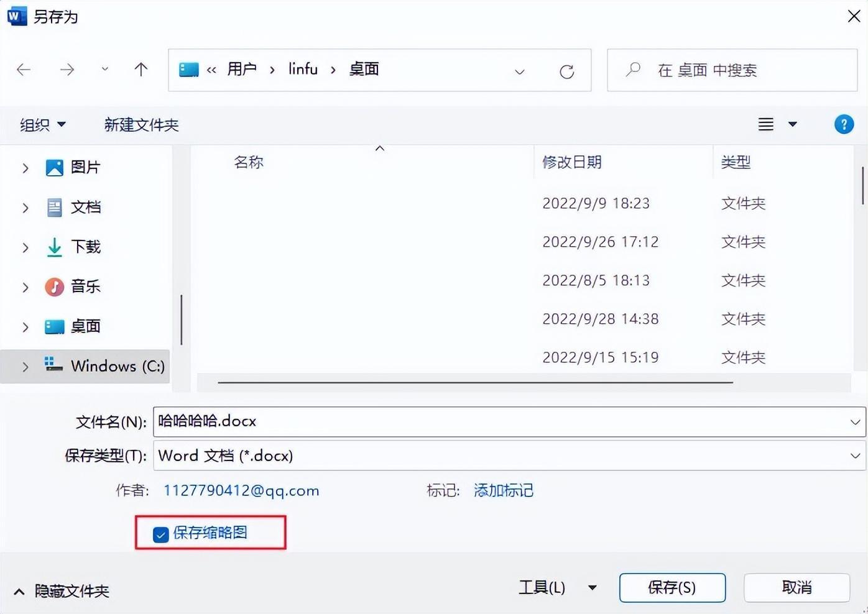This screenshot has width=868, height=614.
Task: Click the 取消 button
Action: coord(796,587)
